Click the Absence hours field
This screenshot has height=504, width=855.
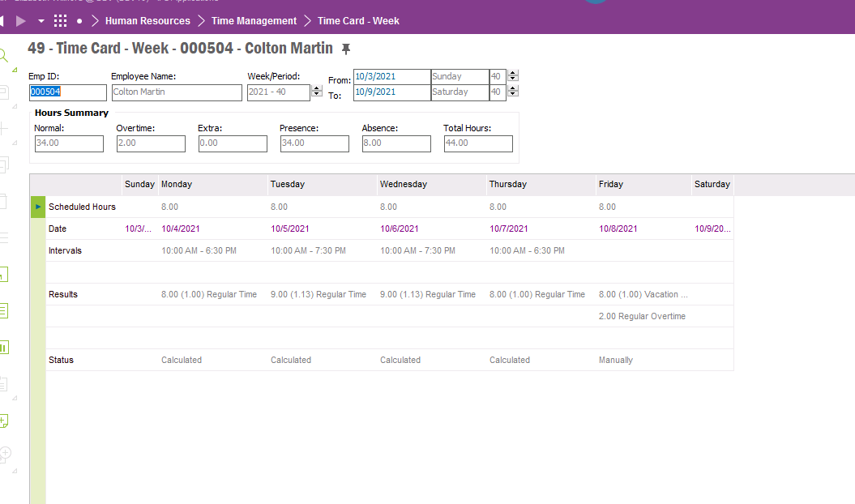pyautogui.click(x=396, y=143)
